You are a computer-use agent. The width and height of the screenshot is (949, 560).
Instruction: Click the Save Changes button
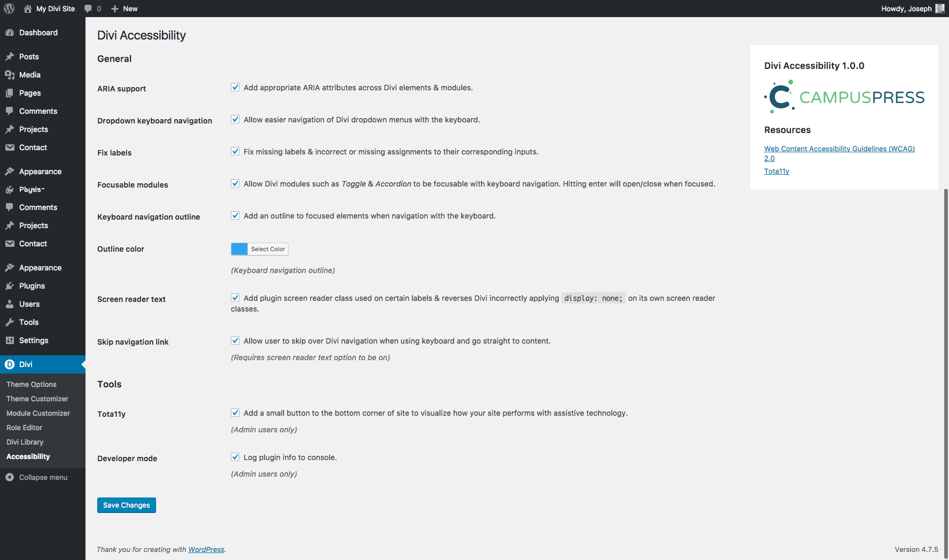point(127,505)
